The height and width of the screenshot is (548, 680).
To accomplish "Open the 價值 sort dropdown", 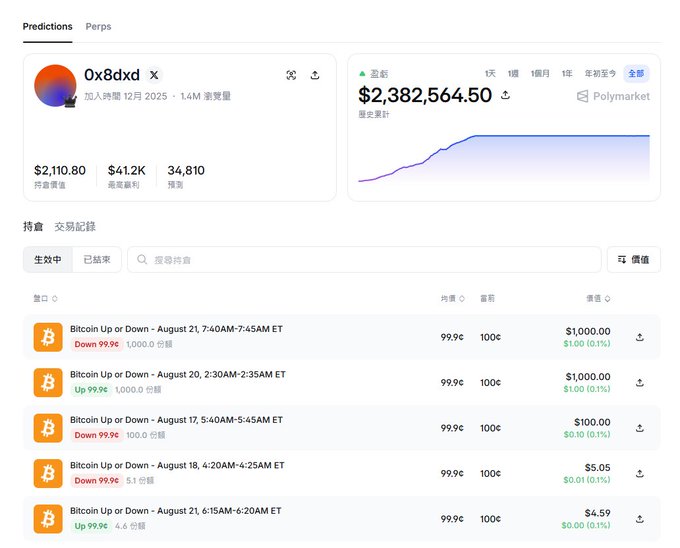I will pos(634,260).
